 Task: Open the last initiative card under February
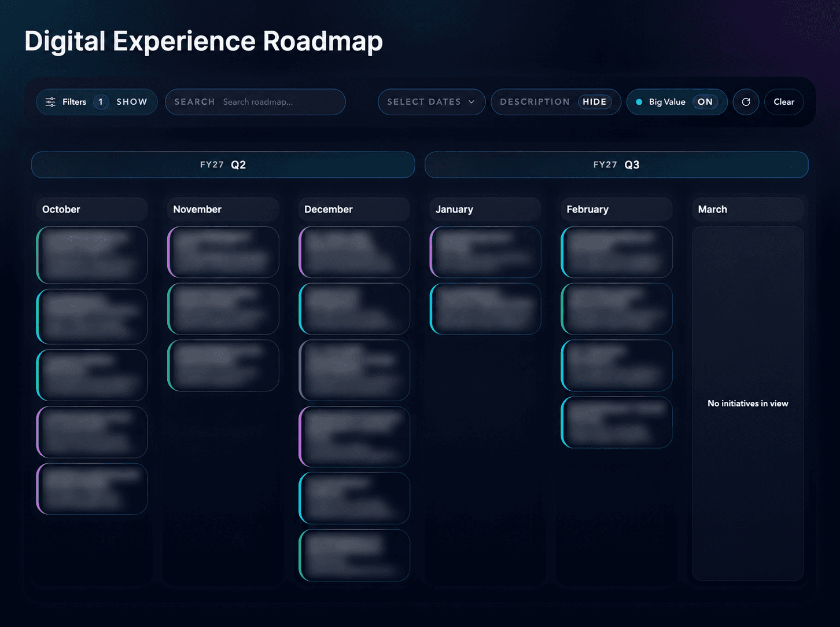(617, 422)
